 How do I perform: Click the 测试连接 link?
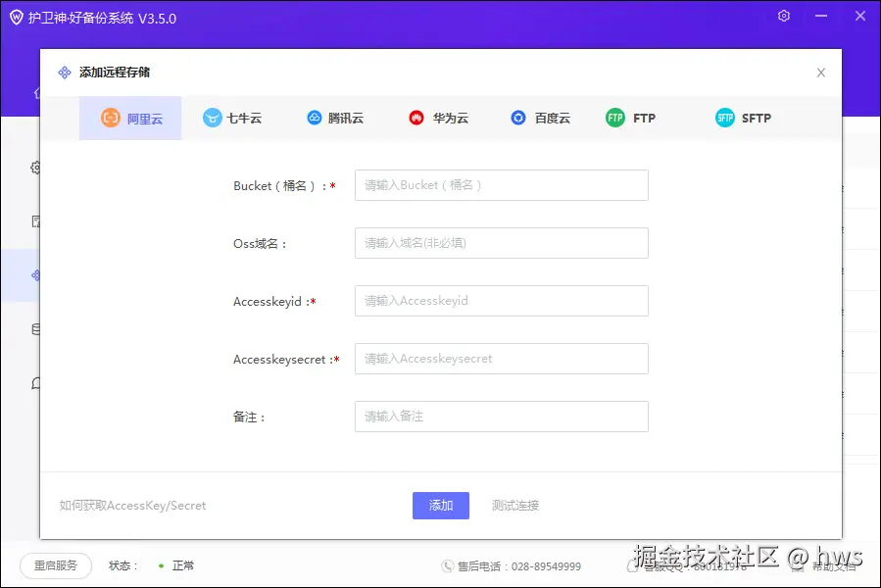click(514, 505)
